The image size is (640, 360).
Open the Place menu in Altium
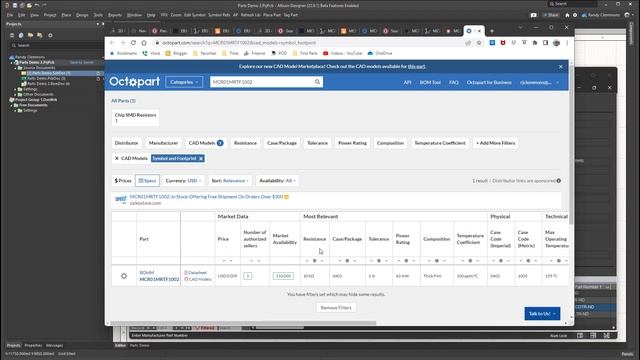point(66,15)
